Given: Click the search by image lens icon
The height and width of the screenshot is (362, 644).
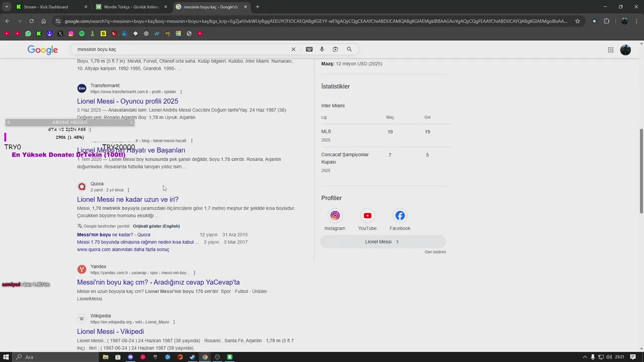Looking at the screenshot, I should pyautogui.click(x=335, y=49).
